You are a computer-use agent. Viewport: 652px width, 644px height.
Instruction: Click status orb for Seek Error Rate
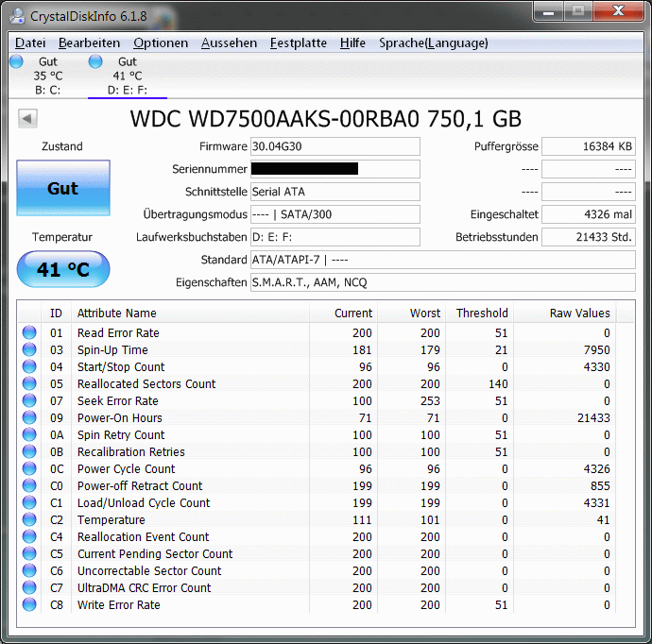pos(29,401)
